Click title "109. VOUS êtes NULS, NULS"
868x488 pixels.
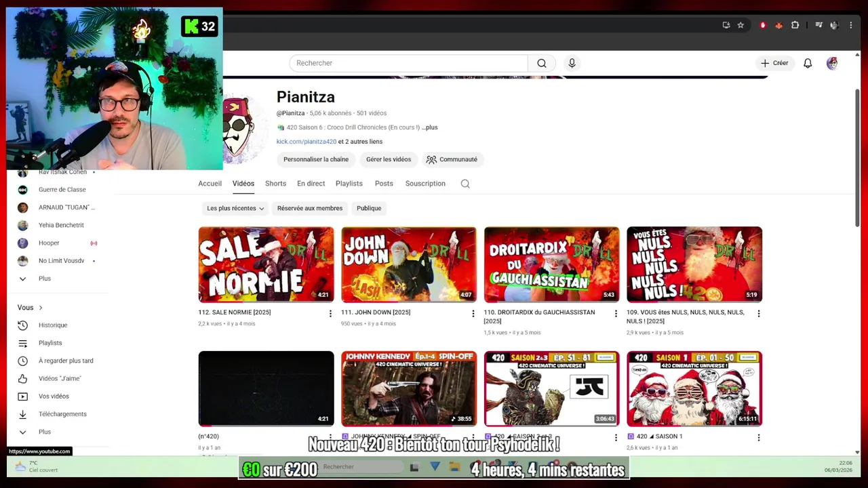[686, 317]
